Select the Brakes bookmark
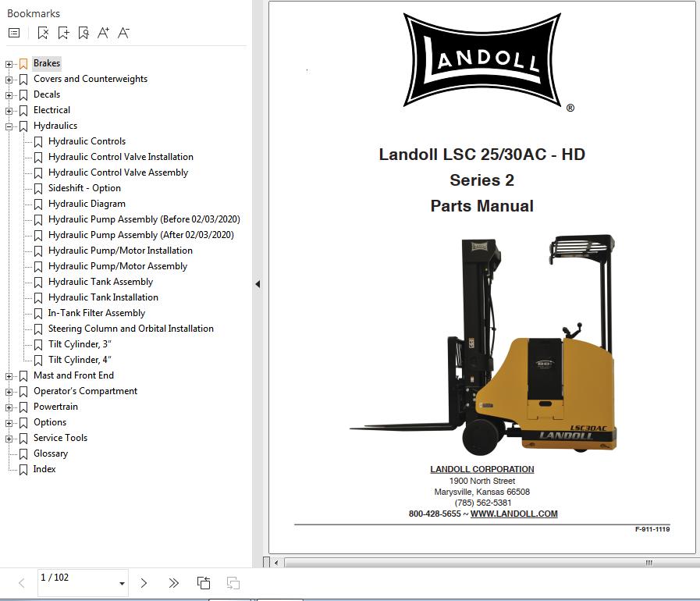 46,63
